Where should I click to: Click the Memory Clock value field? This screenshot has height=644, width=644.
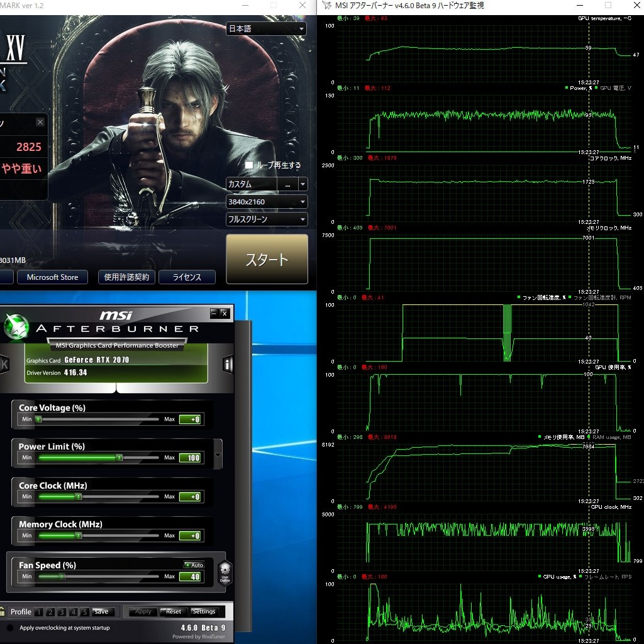[x=190, y=536]
